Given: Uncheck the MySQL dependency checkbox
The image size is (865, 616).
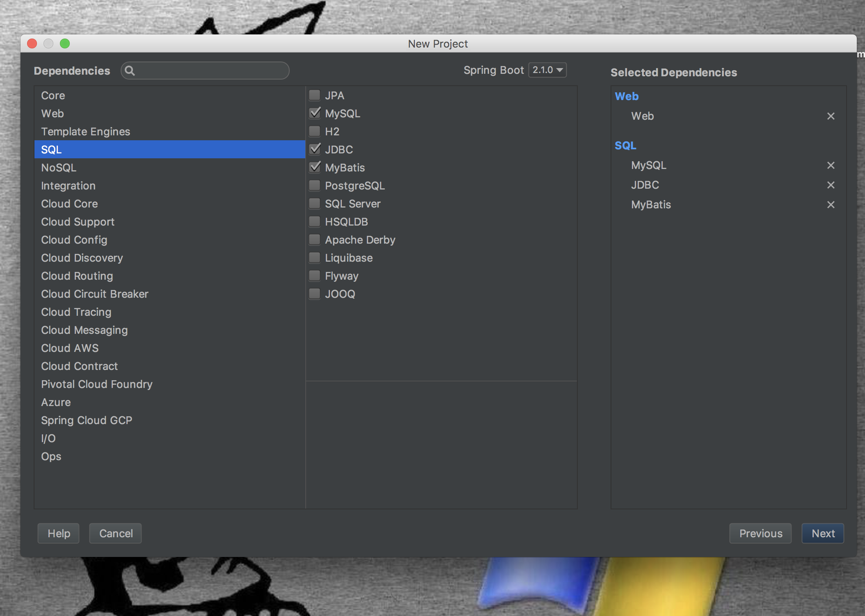Looking at the screenshot, I should tap(315, 113).
